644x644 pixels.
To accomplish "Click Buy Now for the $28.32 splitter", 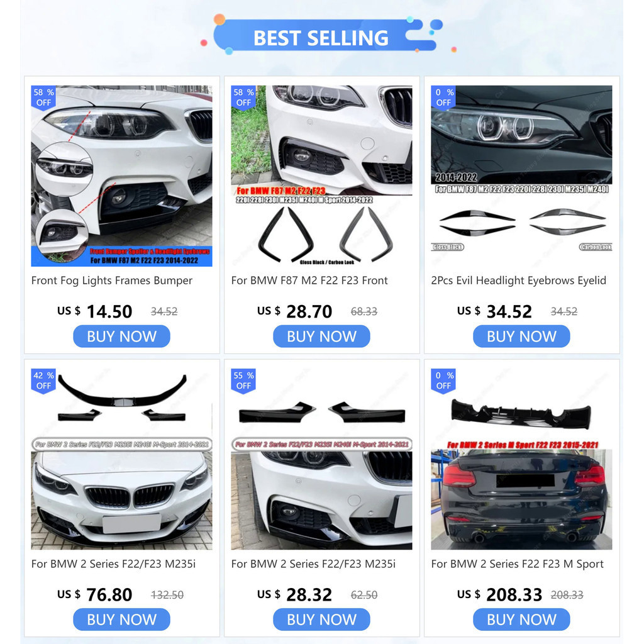I will tap(321, 619).
